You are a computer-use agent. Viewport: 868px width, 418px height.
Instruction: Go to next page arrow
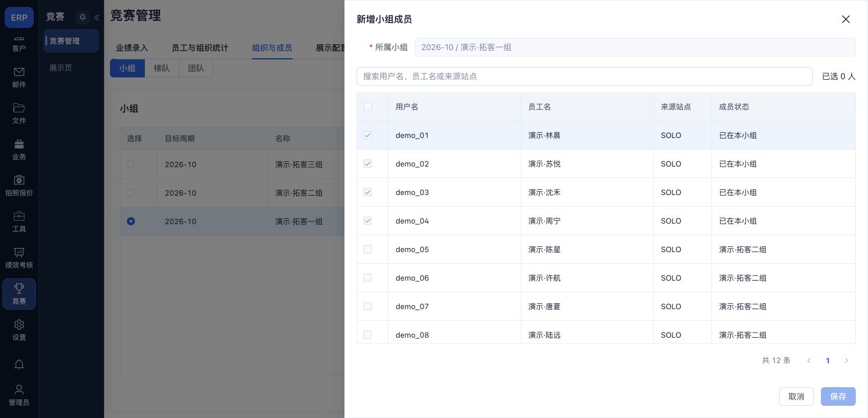tap(846, 360)
